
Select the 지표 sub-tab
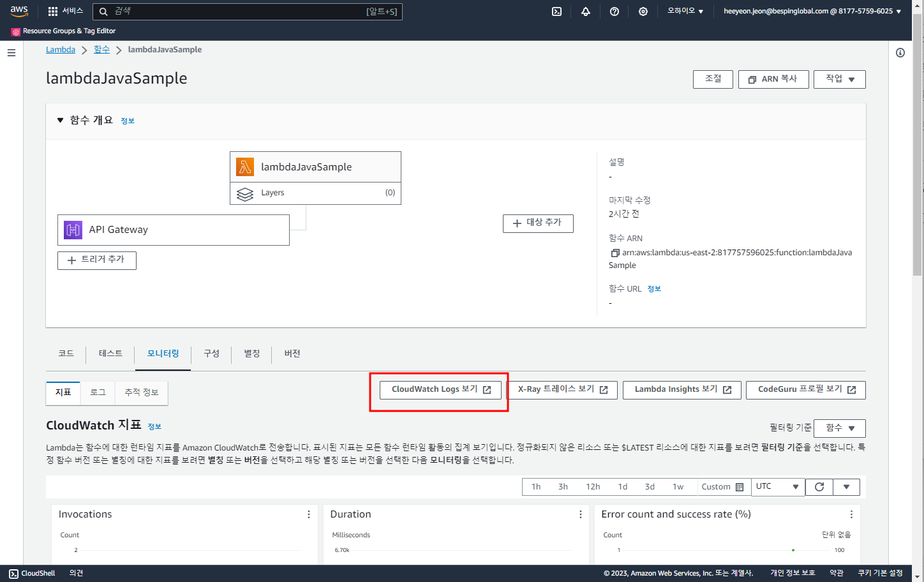(x=63, y=392)
